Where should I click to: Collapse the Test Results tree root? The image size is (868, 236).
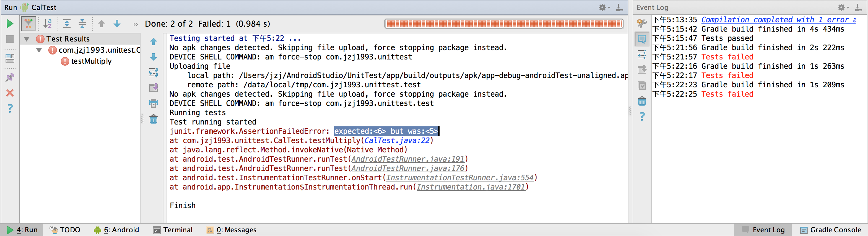(x=27, y=39)
